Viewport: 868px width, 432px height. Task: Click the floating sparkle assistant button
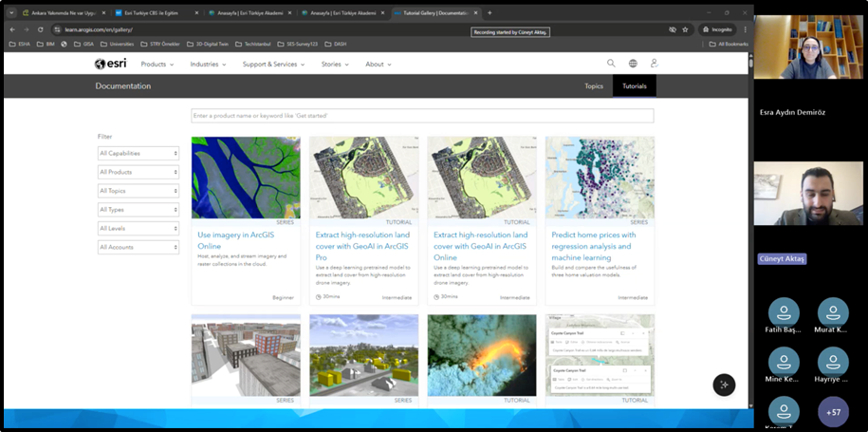[x=724, y=385]
